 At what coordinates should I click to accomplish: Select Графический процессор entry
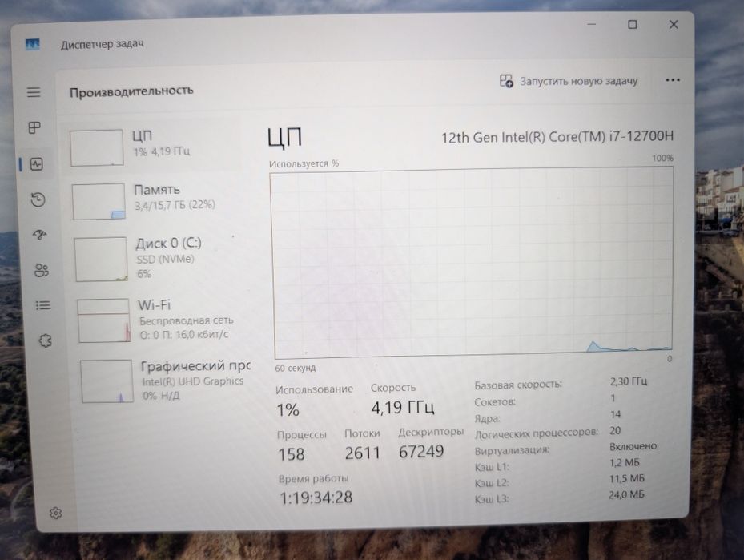tap(163, 381)
